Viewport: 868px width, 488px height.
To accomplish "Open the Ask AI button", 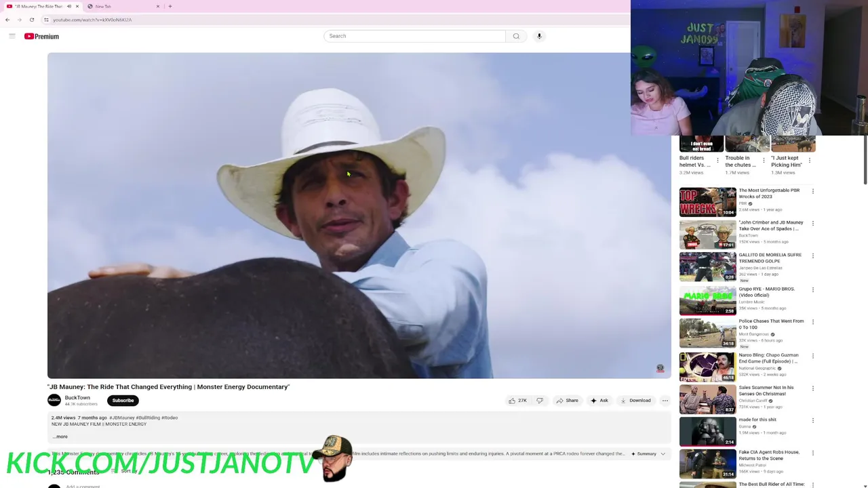I will (x=599, y=401).
